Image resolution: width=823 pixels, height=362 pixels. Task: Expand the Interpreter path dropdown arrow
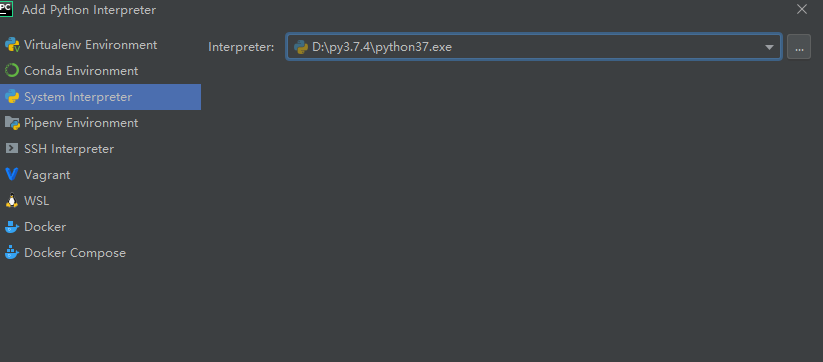click(769, 47)
